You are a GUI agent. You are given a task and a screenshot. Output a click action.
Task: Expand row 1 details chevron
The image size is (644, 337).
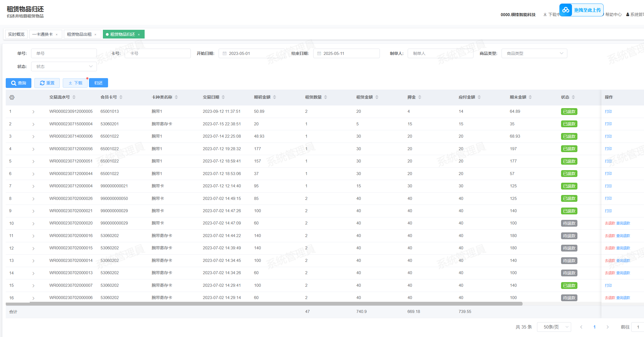coord(33,112)
